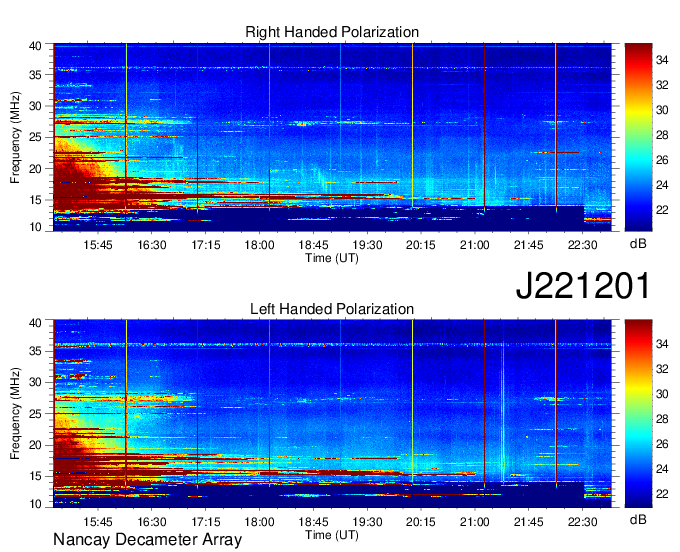The width and height of the screenshot is (680, 552).
Task: Click the "19:30" time tick on the Right Handed plot
Action: [x=367, y=245]
